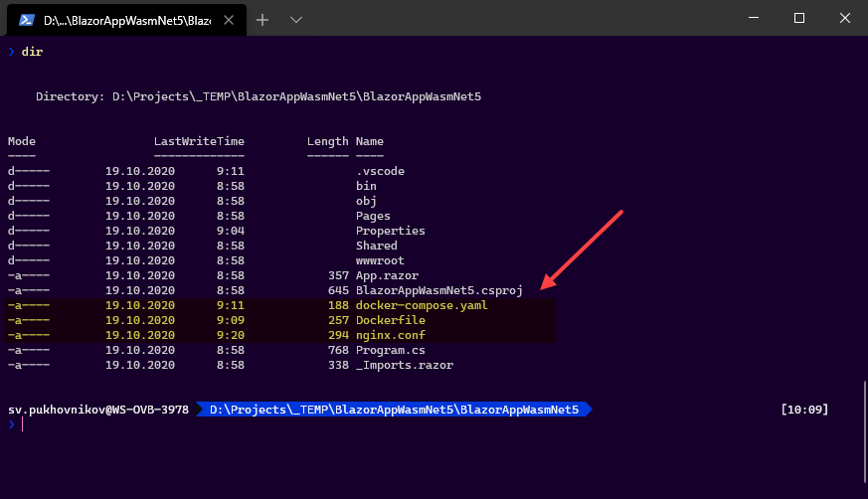
Task: Click the App.razor file name
Action: click(x=388, y=276)
